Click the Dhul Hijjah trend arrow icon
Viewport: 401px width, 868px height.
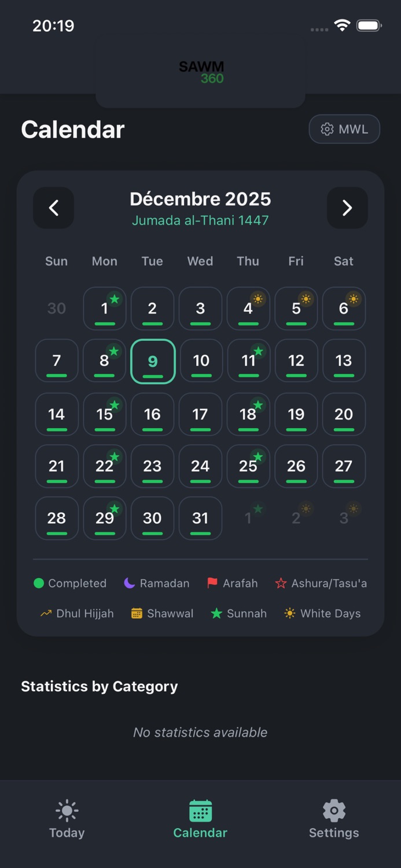point(46,613)
